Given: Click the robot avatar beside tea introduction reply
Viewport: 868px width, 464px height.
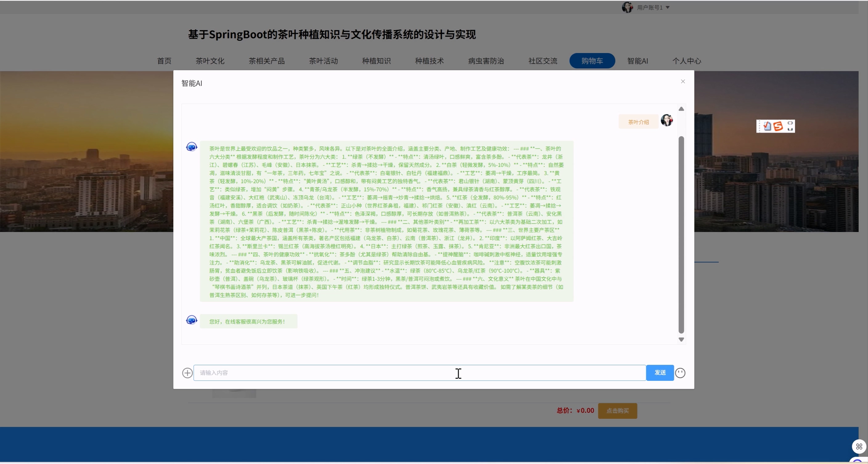Looking at the screenshot, I should tap(191, 147).
